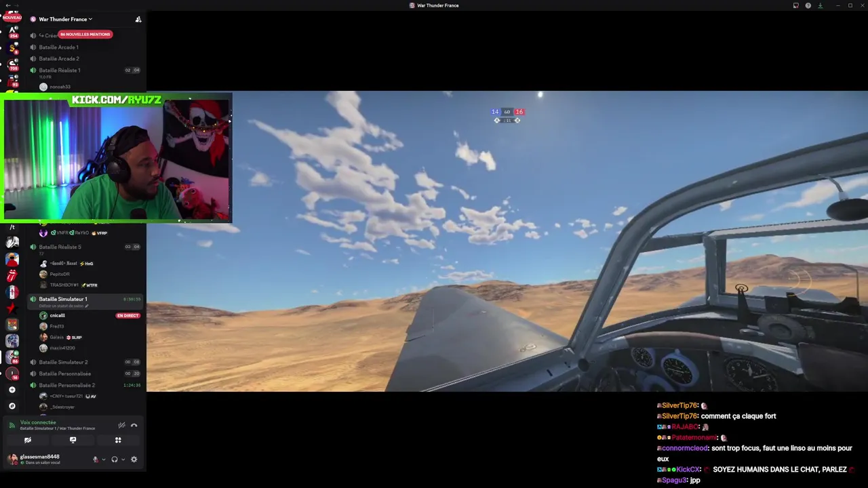
Task: Open the server with badge 8
Action: coord(12,47)
